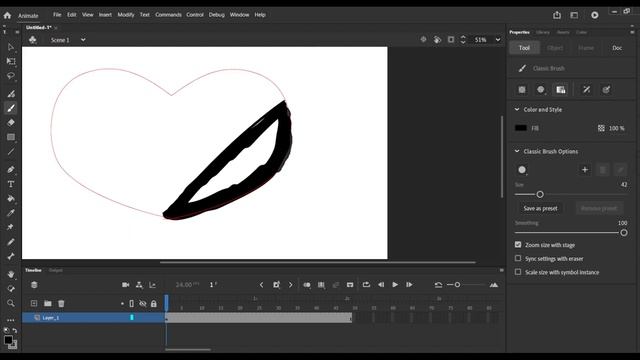The width and height of the screenshot is (640, 360).
Task: Insert keyframe button in timeline
Action: 276,285
